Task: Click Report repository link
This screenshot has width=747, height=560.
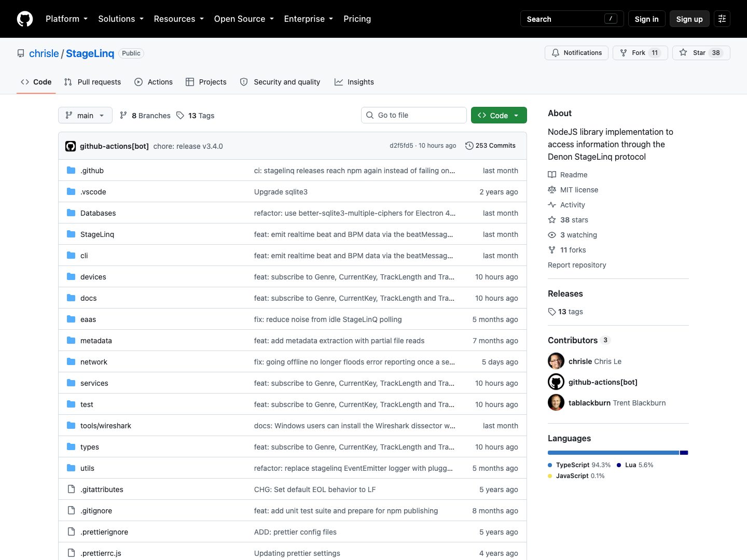Action: pyautogui.click(x=577, y=265)
